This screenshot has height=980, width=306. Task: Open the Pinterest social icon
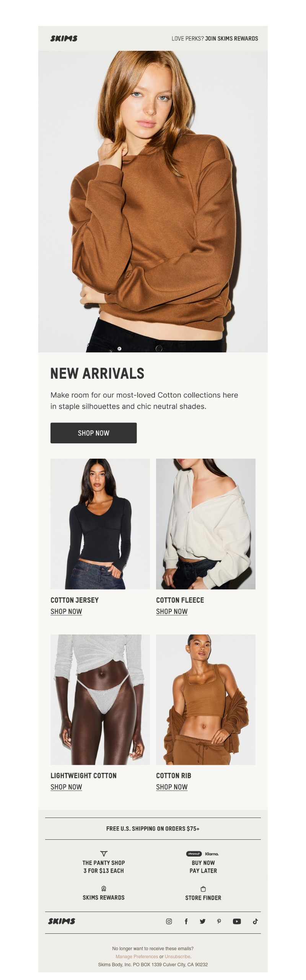[219, 921]
